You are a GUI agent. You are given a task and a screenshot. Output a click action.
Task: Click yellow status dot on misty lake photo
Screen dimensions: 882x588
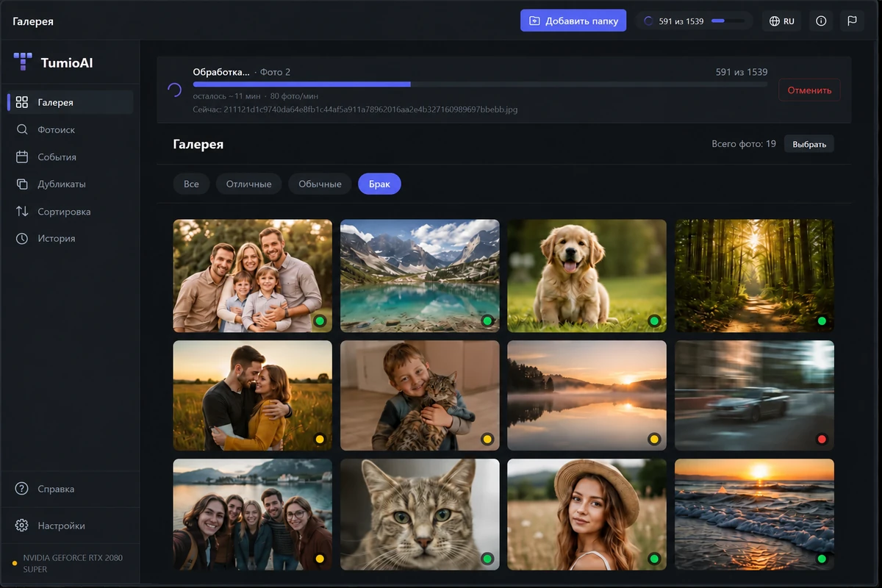point(654,440)
